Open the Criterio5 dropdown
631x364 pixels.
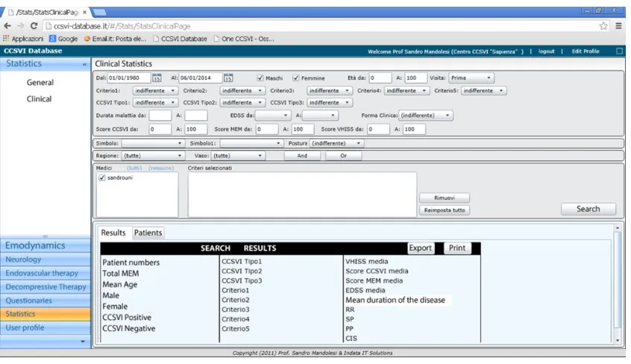click(484, 90)
